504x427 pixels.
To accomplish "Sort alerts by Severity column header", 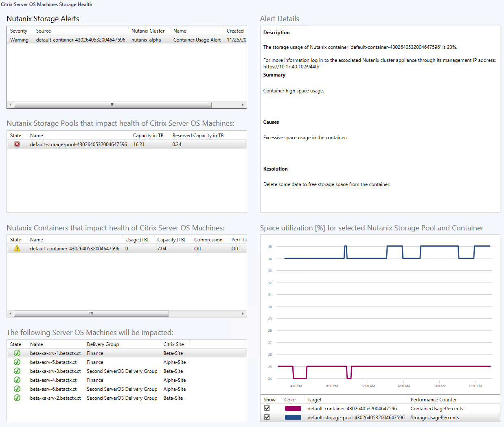I will [x=19, y=31].
